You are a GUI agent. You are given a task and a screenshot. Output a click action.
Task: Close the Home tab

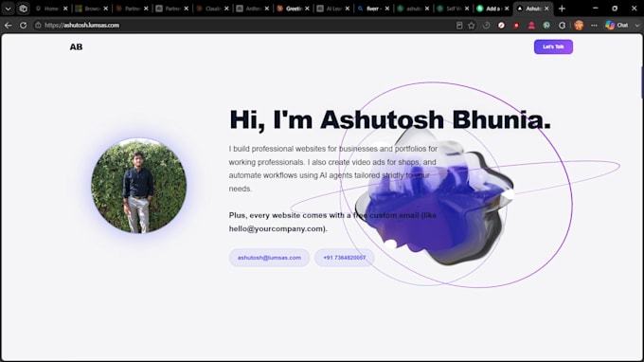coord(65,9)
